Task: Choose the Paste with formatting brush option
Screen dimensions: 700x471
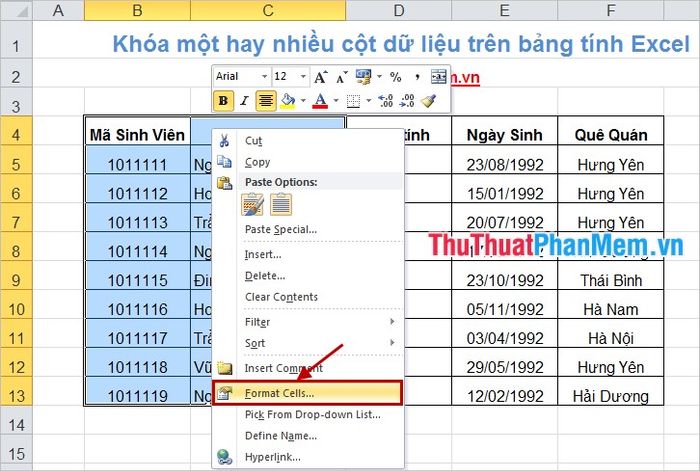Action: click(x=253, y=204)
